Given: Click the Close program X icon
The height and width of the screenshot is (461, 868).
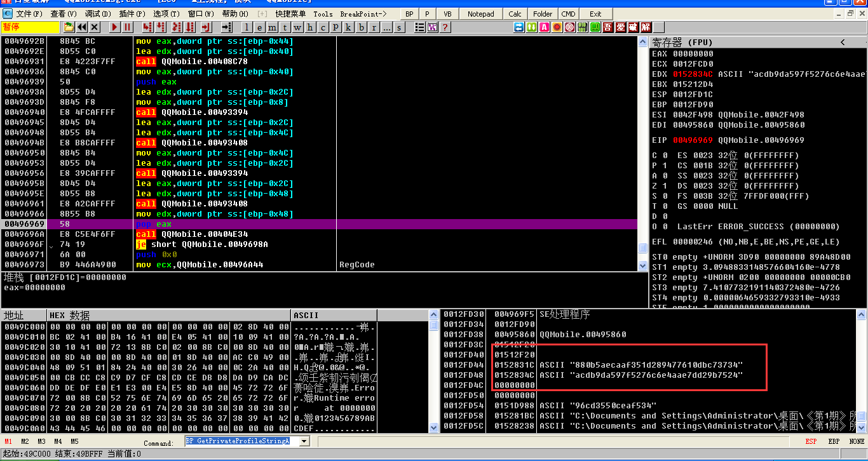Looking at the screenshot, I should click(x=95, y=27).
